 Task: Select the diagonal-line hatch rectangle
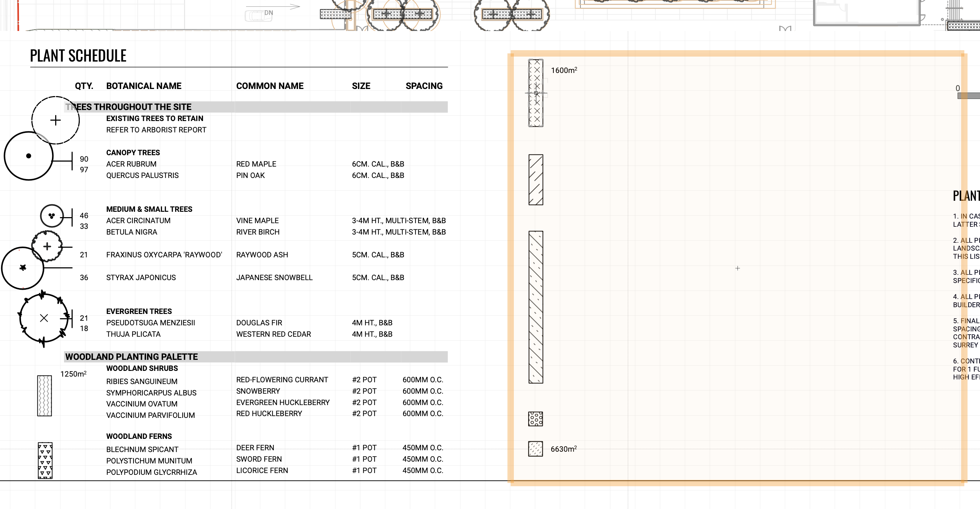[x=536, y=180]
